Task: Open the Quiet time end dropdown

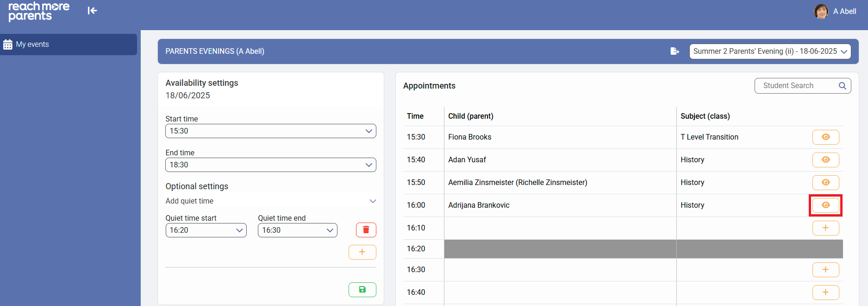Action: point(297,230)
